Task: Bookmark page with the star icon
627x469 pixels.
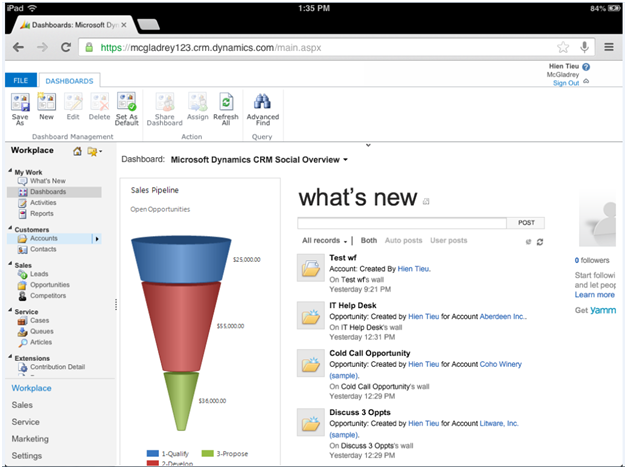Action: 563,47
